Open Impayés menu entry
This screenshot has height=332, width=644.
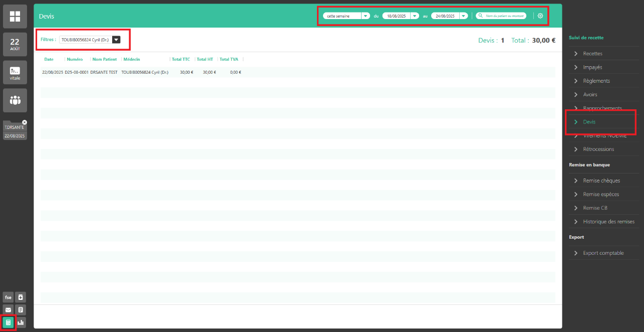click(593, 67)
